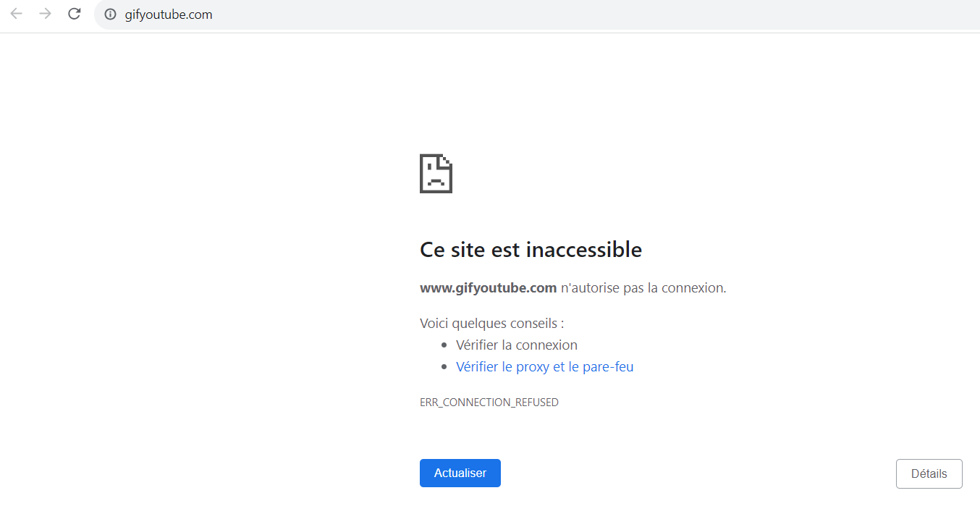Select the ERR_CONNECTION_REFUSED error code text
Image resolution: width=980 pixels, height=514 pixels.
coord(489,403)
